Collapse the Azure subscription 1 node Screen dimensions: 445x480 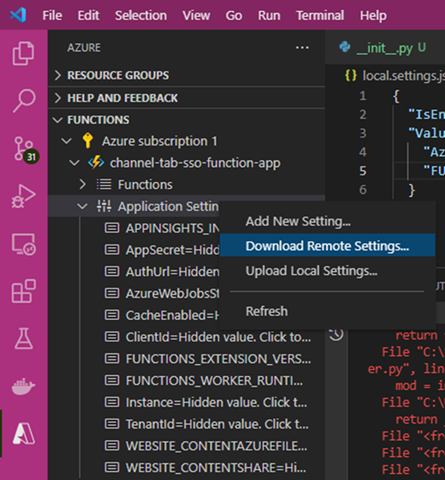(x=67, y=141)
